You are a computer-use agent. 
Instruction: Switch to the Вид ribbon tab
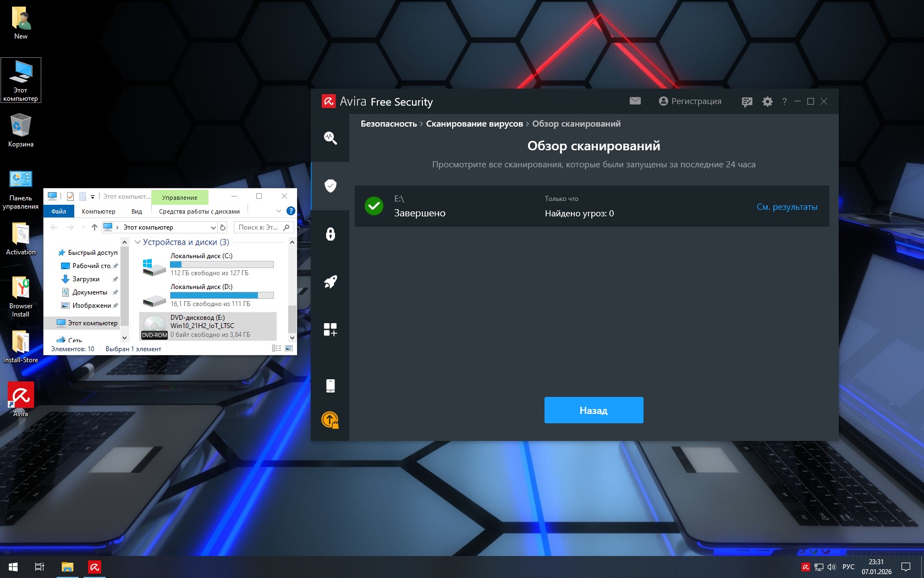tap(136, 211)
